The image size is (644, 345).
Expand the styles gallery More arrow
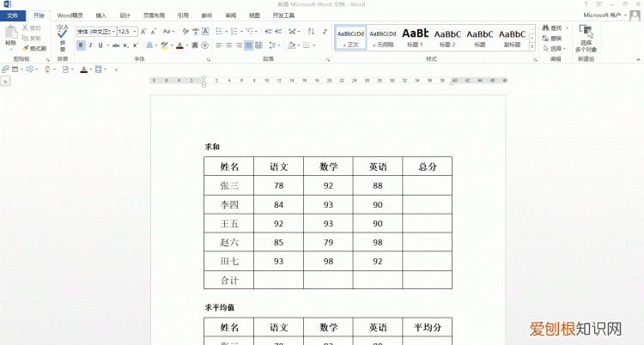click(x=532, y=47)
